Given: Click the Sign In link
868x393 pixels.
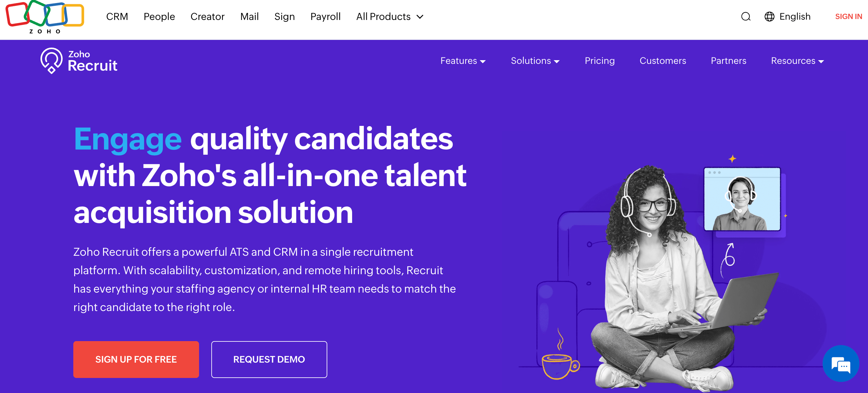Looking at the screenshot, I should click(x=848, y=17).
